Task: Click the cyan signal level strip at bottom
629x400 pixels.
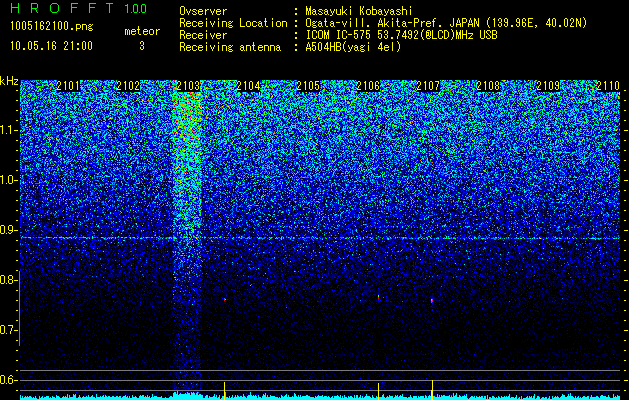Action: (320, 397)
